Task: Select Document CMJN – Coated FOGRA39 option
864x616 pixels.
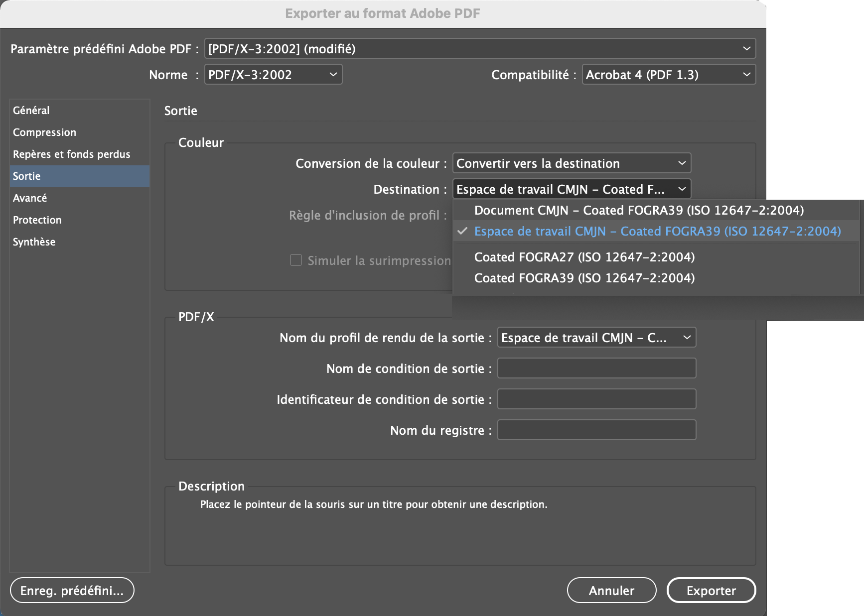Action: pos(639,210)
